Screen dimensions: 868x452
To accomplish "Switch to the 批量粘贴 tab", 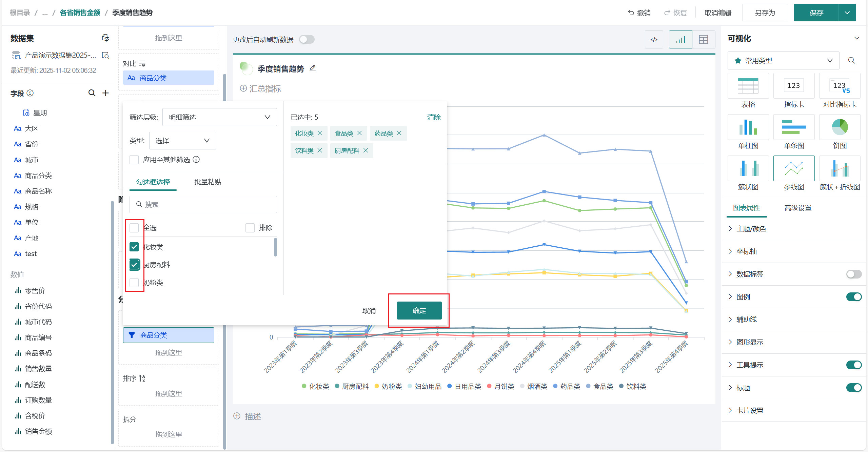I will click(208, 182).
